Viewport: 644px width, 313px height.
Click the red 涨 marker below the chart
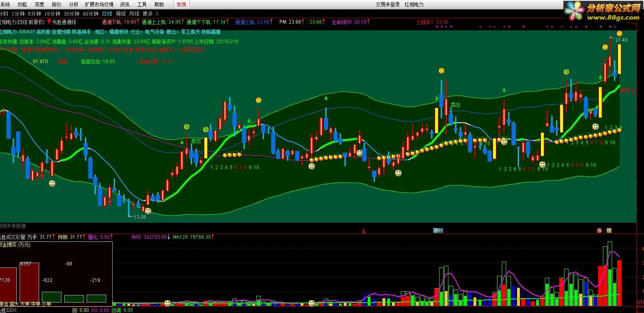[x=599, y=230]
